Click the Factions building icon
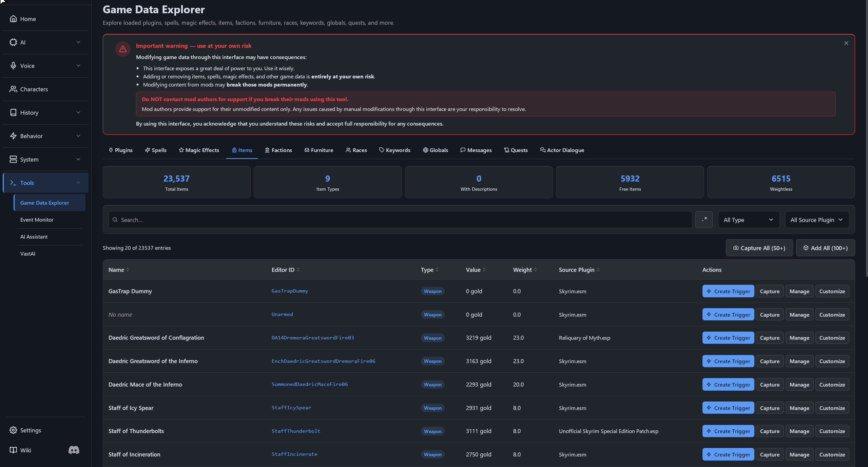This screenshot has height=467, width=868. [267, 150]
